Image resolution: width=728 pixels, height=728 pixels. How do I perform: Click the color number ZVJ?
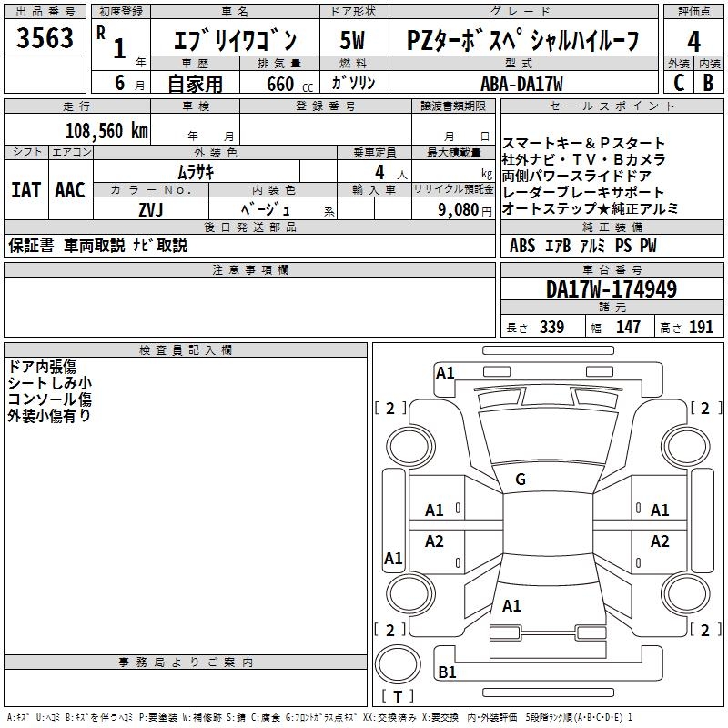(150, 208)
